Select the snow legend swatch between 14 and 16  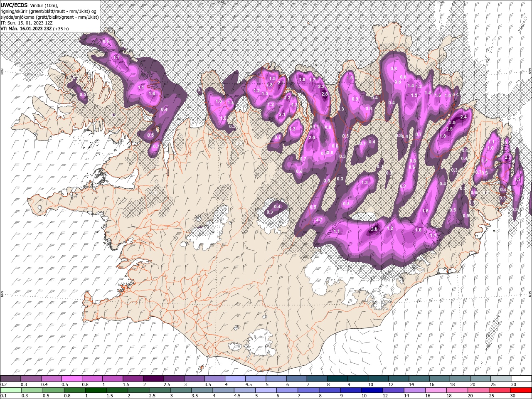point(419,379)
